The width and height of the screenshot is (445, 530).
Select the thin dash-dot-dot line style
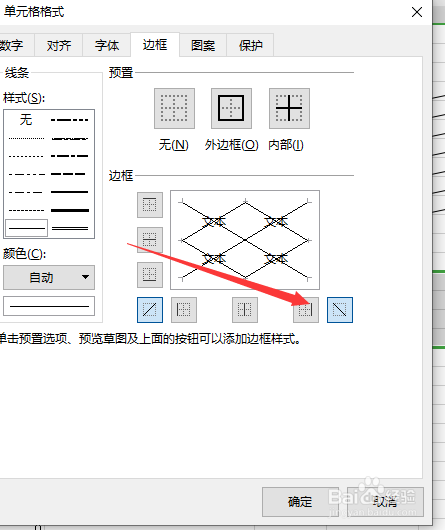pyautogui.click(x=26, y=174)
